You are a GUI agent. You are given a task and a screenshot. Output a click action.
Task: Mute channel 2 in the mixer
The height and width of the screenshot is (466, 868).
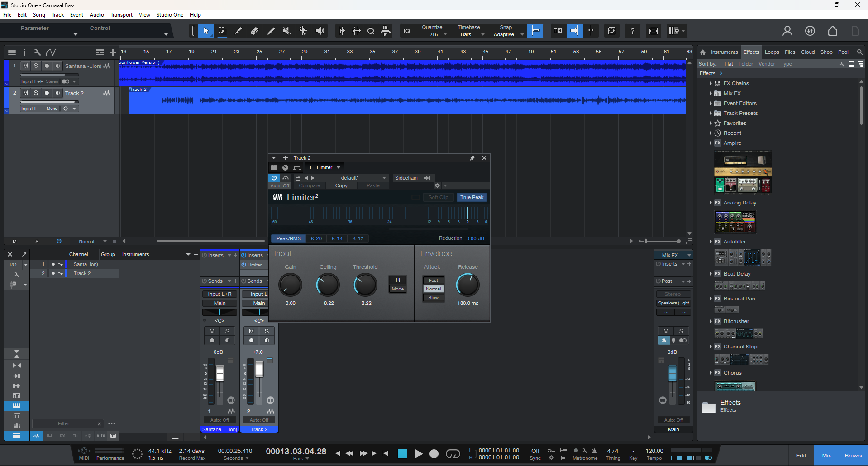pos(251,331)
